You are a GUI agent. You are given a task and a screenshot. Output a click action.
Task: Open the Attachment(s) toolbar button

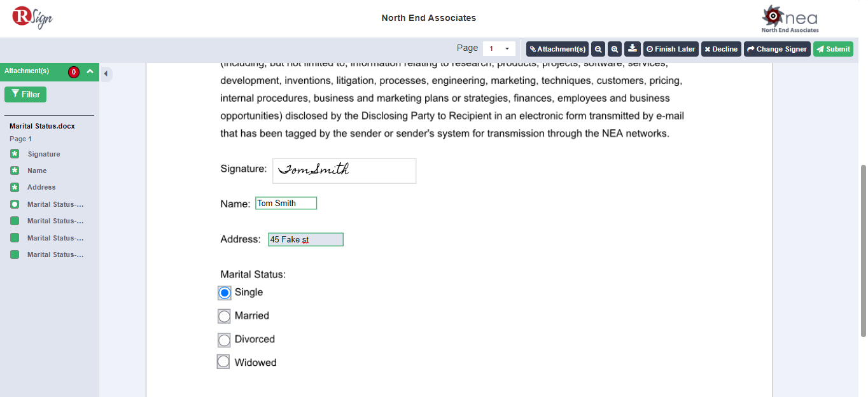click(x=557, y=49)
